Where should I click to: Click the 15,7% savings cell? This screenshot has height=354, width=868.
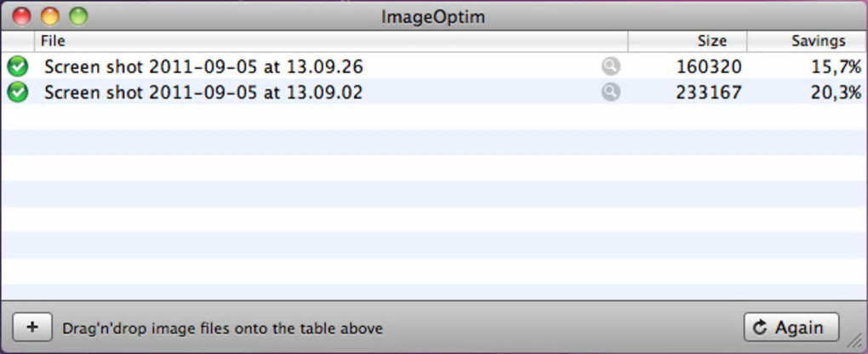(x=836, y=66)
